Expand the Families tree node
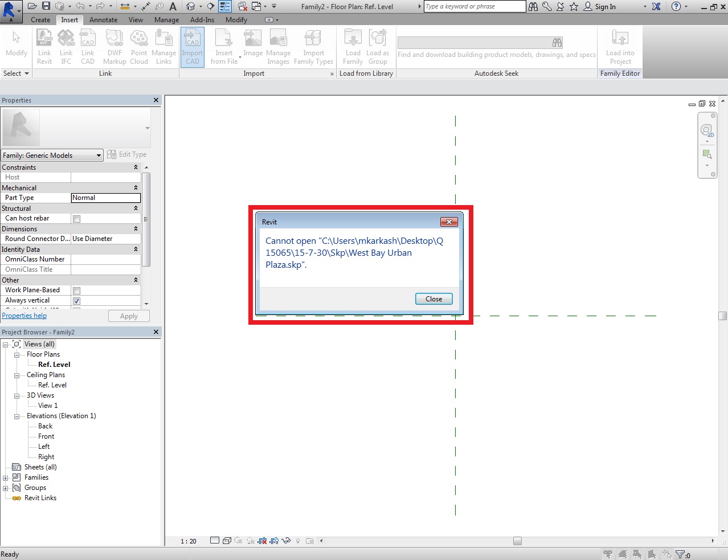The width and height of the screenshot is (728, 560). coord(5,477)
